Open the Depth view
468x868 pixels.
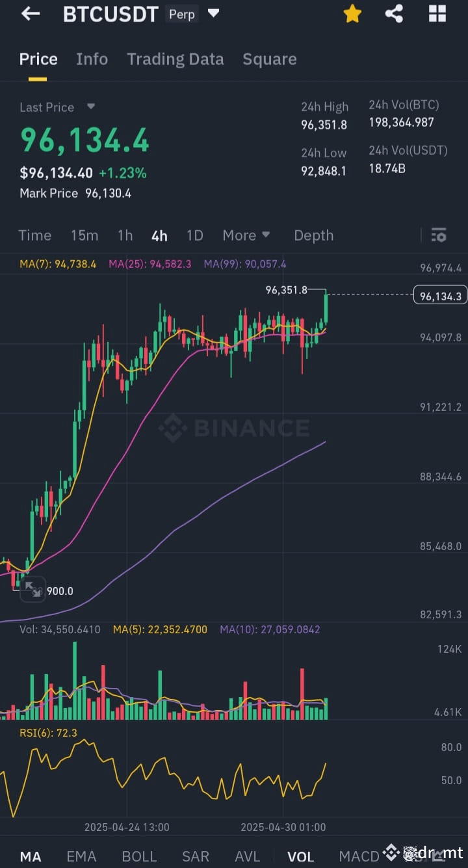pos(313,235)
